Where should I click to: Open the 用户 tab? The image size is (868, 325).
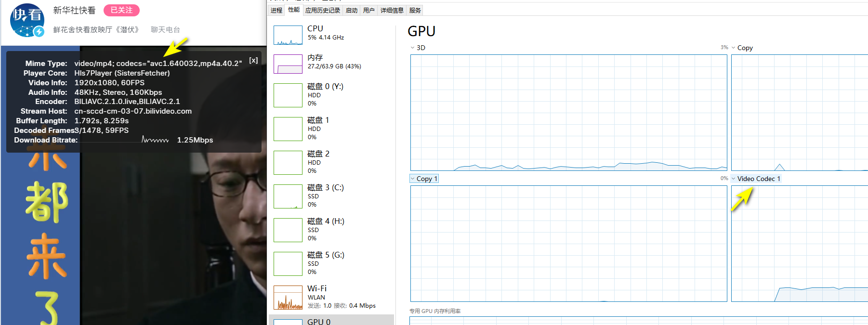[x=369, y=10]
